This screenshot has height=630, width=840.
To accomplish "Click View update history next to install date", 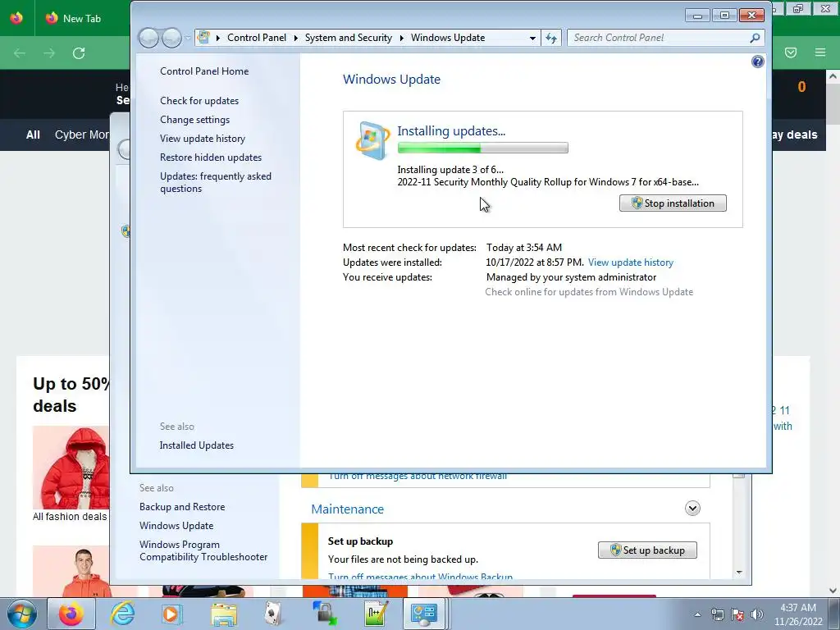I will tap(631, 262).
